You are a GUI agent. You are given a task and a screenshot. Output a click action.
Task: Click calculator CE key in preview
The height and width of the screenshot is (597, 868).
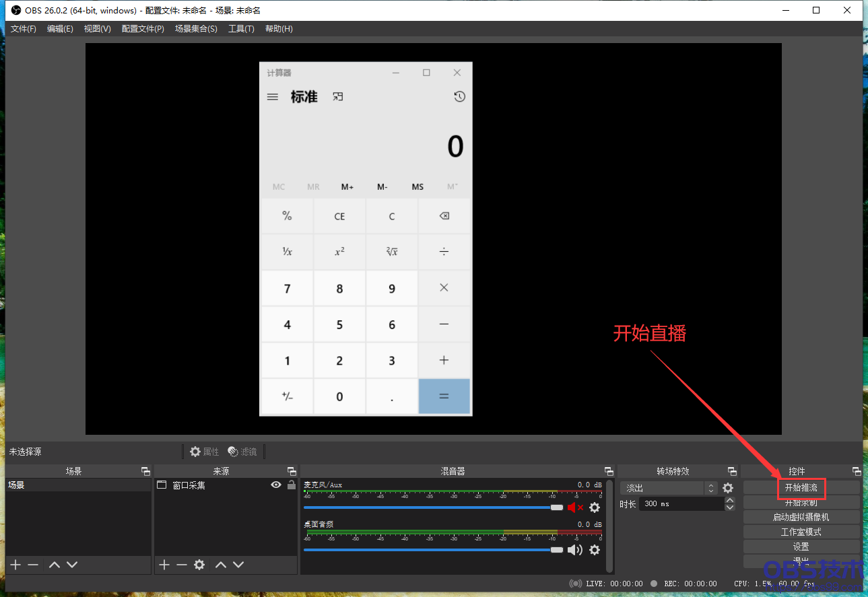pos(339,216)
